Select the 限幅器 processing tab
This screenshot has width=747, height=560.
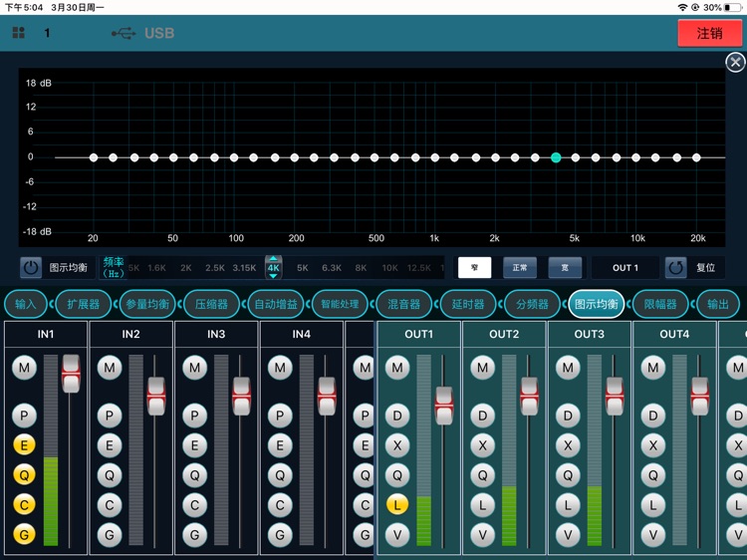pyautogui.click(x=660, y=304)
